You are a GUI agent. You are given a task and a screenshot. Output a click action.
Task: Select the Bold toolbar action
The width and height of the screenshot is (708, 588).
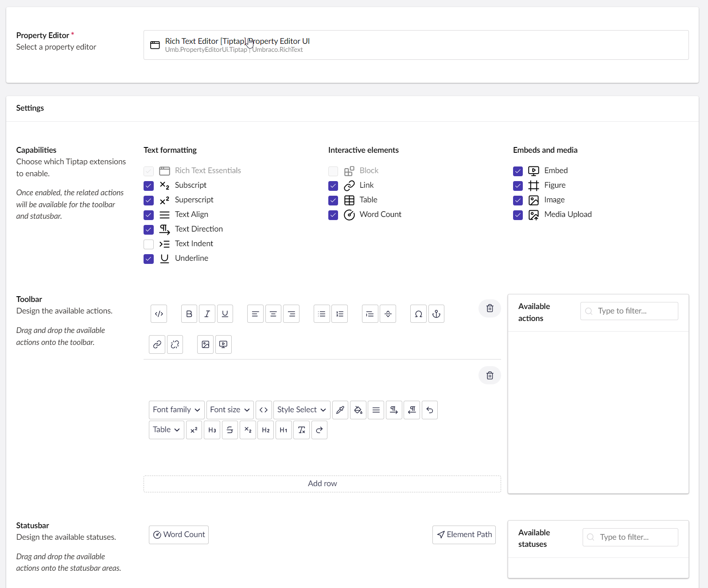tap(189, 314)
